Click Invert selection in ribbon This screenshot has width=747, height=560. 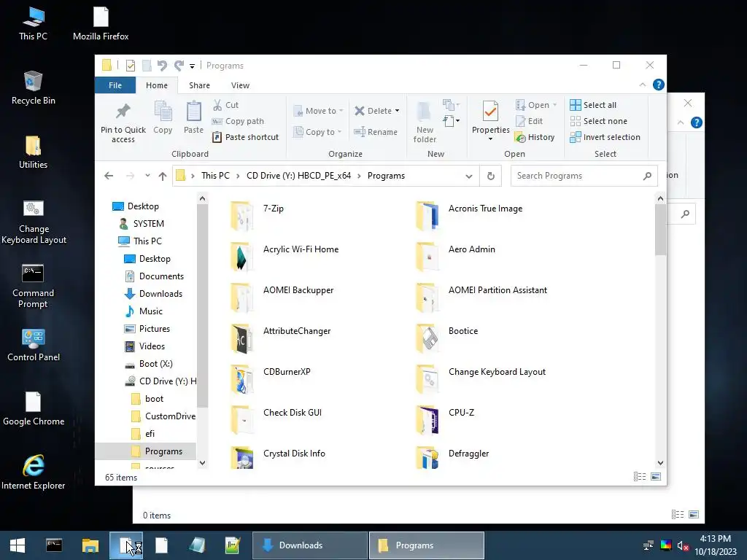point(605,137)
